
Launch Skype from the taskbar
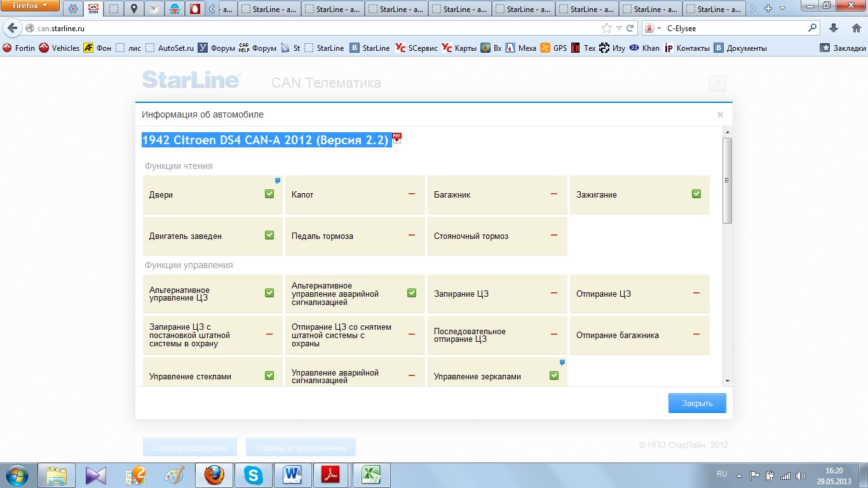tap(254, 475)
